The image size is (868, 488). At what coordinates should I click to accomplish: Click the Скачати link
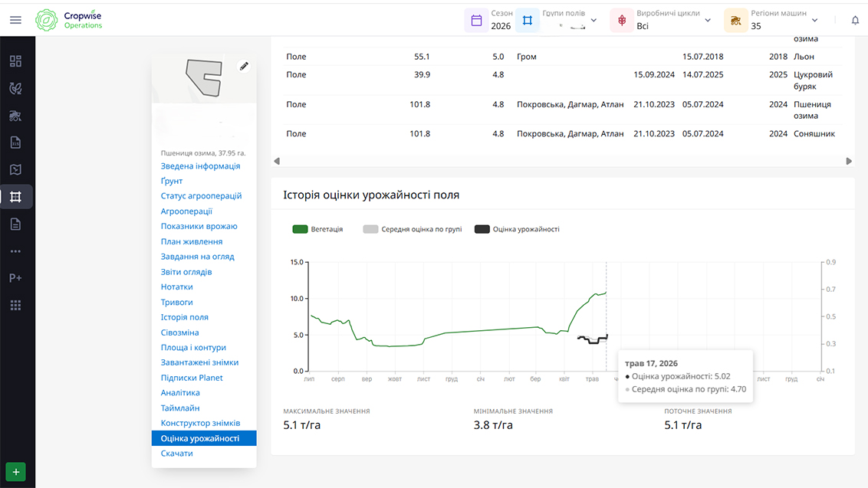[x=176, y=454]
